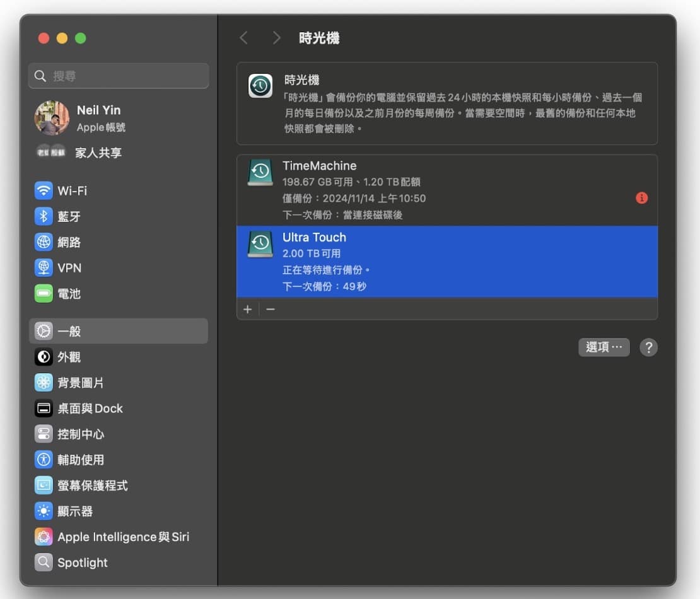The image size is (700, 599).
Task: Add a backup disk with plus button
Action: pos(248,309)
